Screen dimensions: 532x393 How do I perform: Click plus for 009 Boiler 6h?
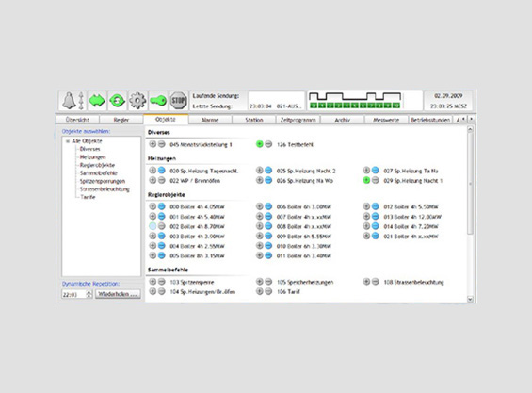[x=260, y=236]
